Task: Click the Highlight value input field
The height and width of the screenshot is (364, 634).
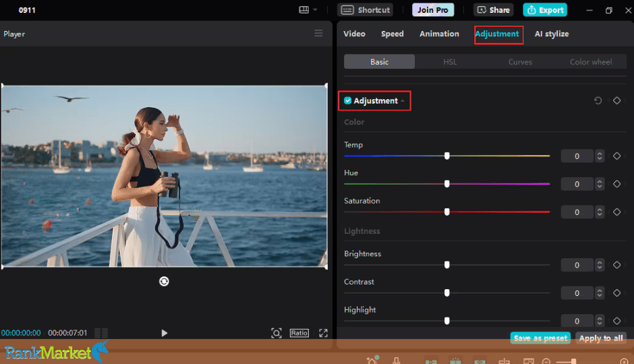Action: [577, 321]
